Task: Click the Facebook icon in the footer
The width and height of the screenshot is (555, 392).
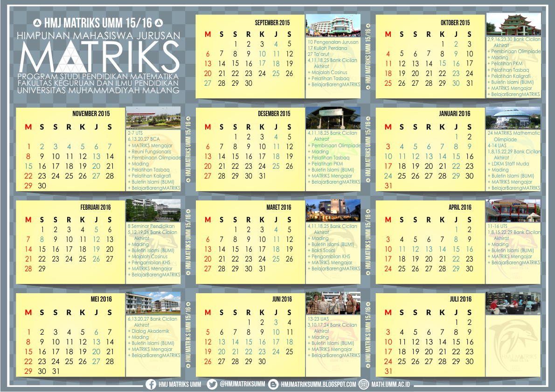Action: [150, 385]
